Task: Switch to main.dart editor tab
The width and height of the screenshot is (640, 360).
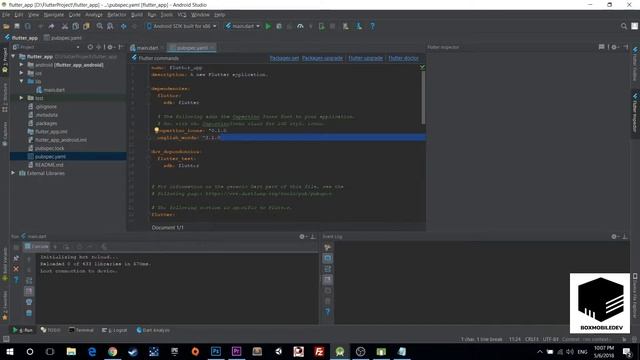Action: click(147, 48)
